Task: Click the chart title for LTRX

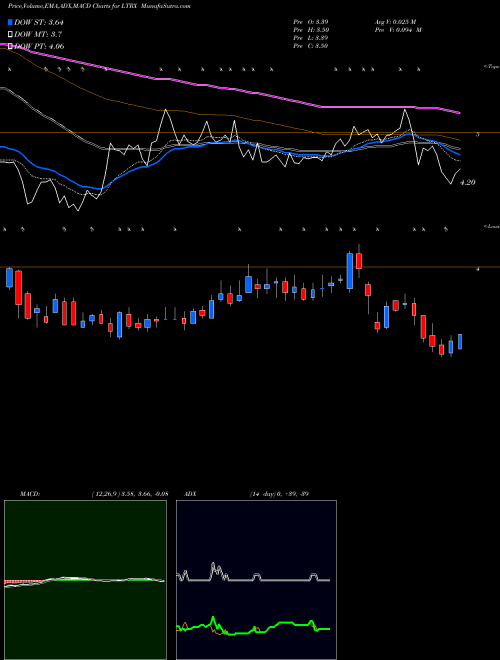Action: [71, 6]
